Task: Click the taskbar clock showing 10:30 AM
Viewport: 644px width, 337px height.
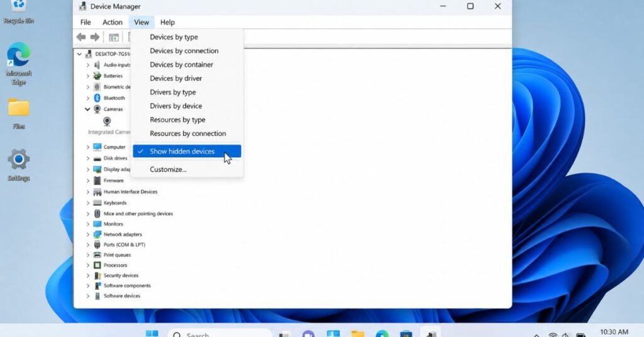Action: tap(614, 332)
